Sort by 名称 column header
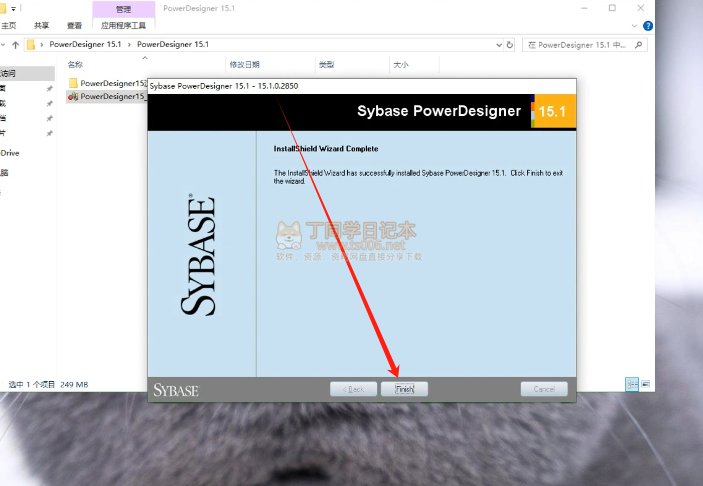The image size is (703, 486). pos(76,64)
